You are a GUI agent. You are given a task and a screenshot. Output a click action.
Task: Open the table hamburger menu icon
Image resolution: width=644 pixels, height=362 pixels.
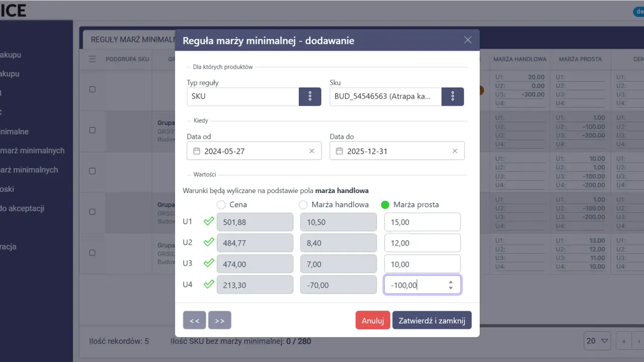click(92, 59)
